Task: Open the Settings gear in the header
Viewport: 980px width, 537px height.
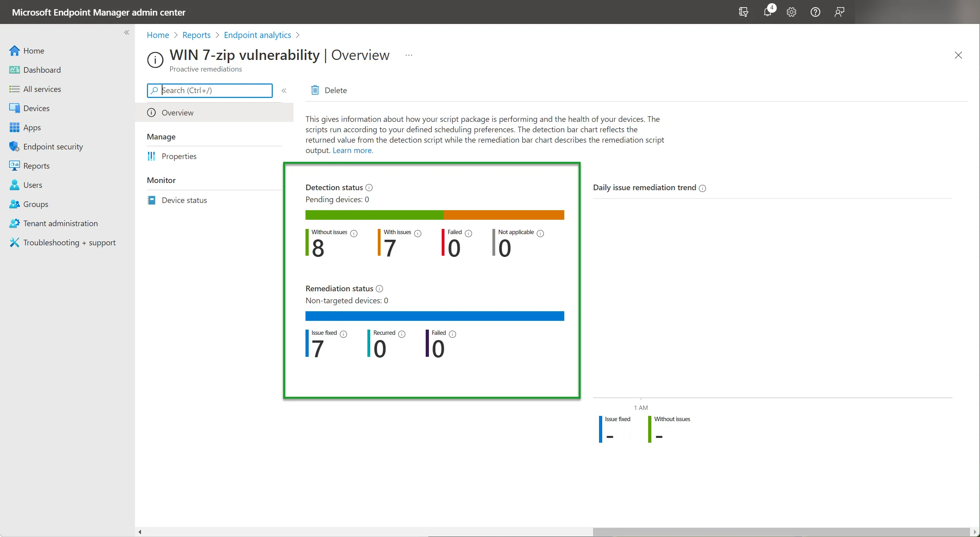Action: 792,12
